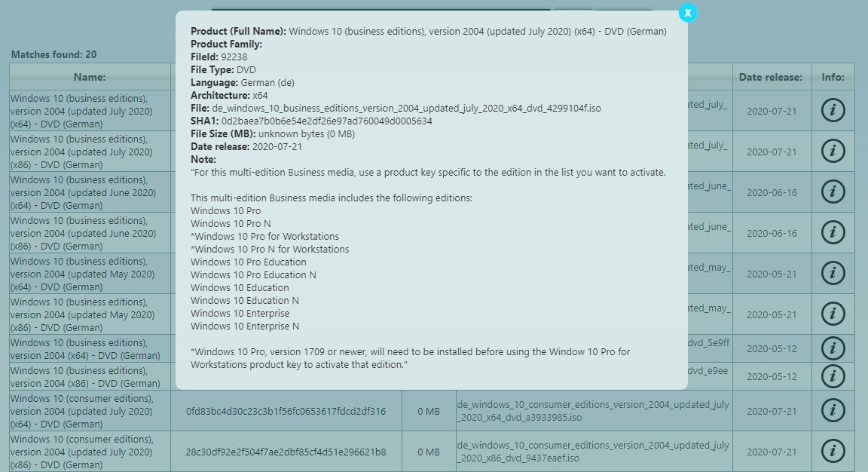Click the Info column header
This screenshot has height=472, width=868.
[x=833, y=77]
